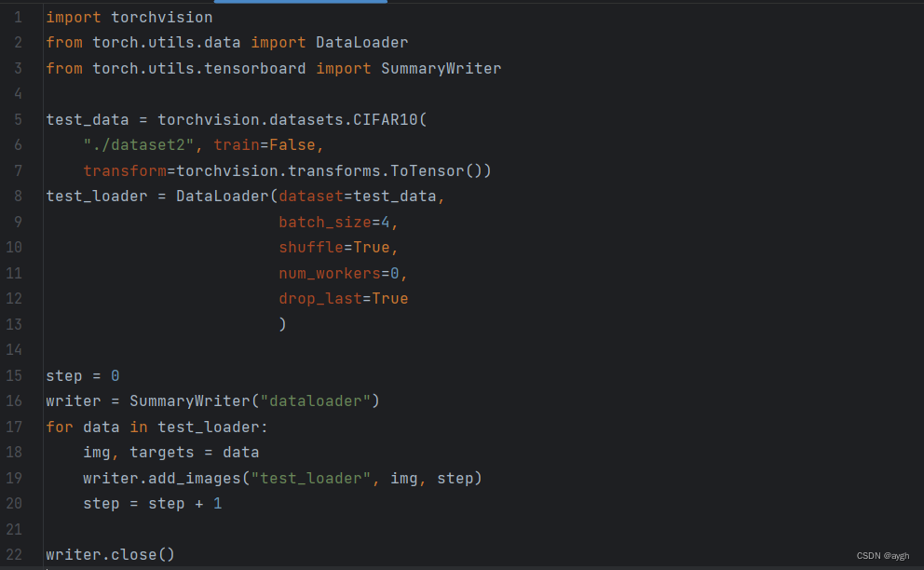Click the add_images method call
924x570 pixels.
pos(195,478)
